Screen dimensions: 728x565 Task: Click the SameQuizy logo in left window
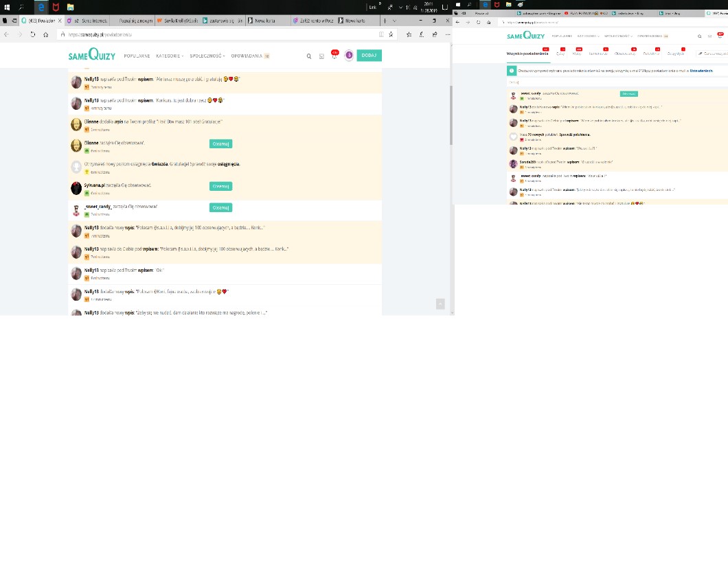pyautogui.click(x=92, y=56)
